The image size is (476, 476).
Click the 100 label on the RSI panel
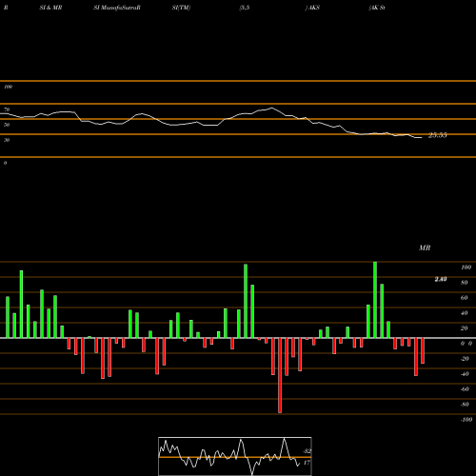pos(8,87)
